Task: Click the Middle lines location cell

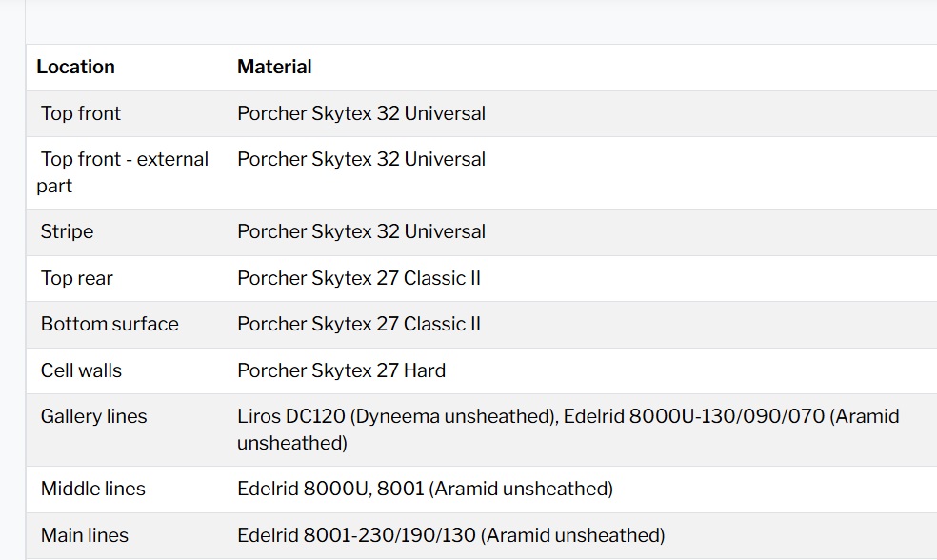Action: [x=92, y=489]
